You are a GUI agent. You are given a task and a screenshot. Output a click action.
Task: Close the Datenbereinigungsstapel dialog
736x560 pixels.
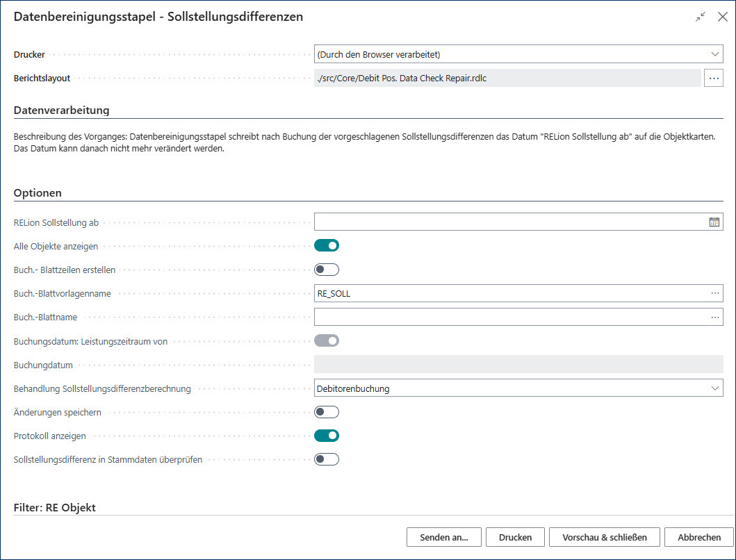pyautogui.click(x=722, y=17)
